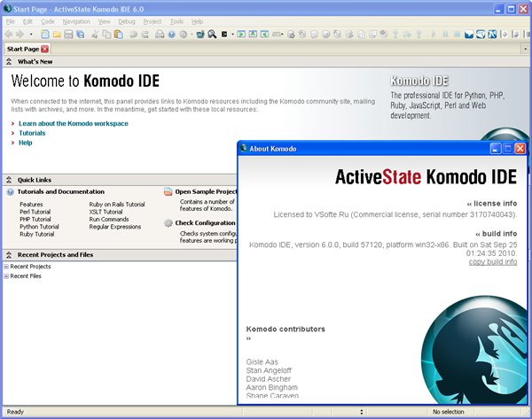Collapse the Recent Files list
This screenshot has height=419, width=532.
click(6, 276)
